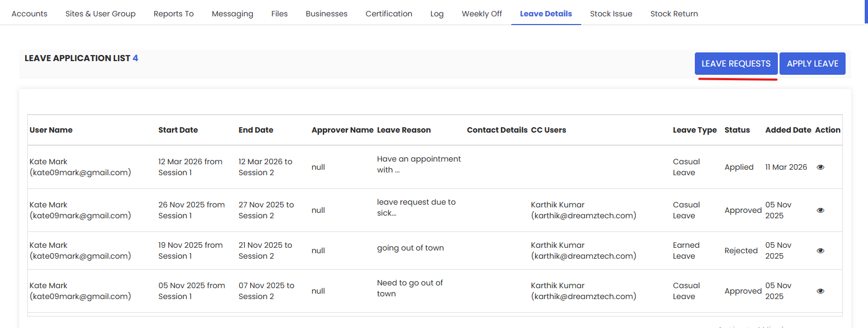Click the Approver Name column header
Image resolution: width=868 pixels, height=328 pixels.
click(343, 130)
